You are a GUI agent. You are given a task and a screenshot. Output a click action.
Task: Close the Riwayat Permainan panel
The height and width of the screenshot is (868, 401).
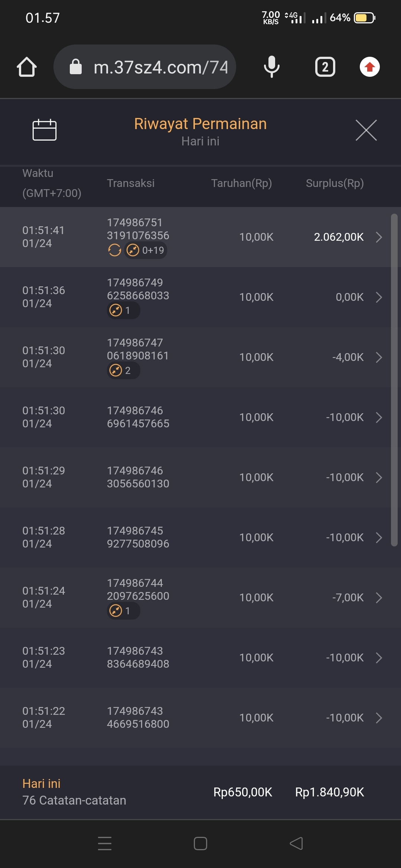(x=366, y=130)
